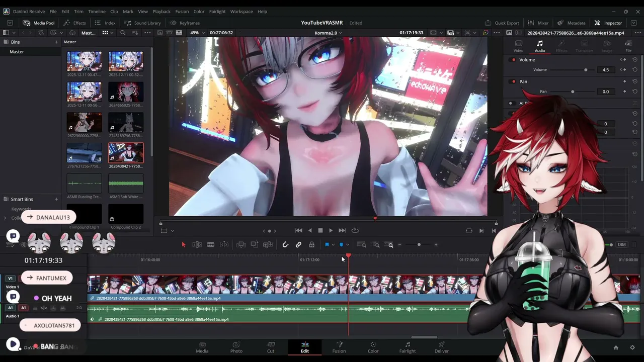This screenshot has height=362, width=644.
Task: Open the Keyframes panel
Action: (185, 23)
